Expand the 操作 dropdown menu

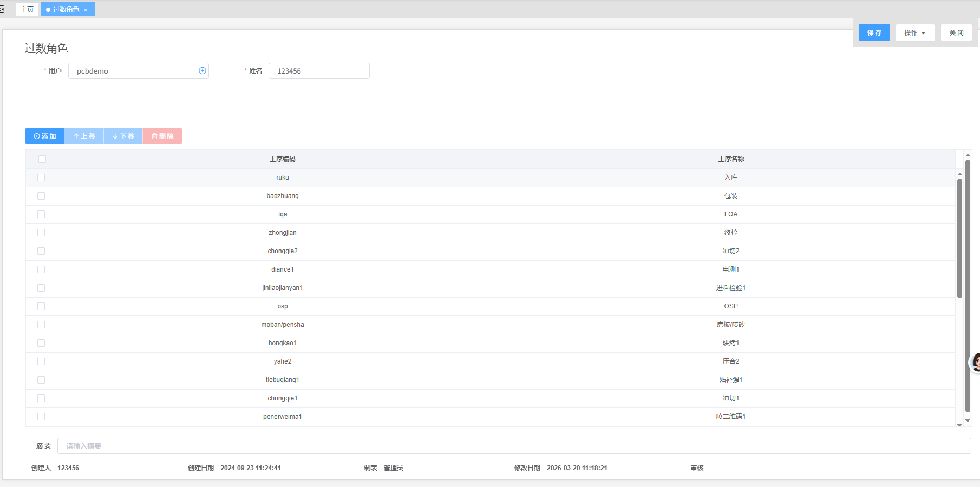[x=914, y=33]
